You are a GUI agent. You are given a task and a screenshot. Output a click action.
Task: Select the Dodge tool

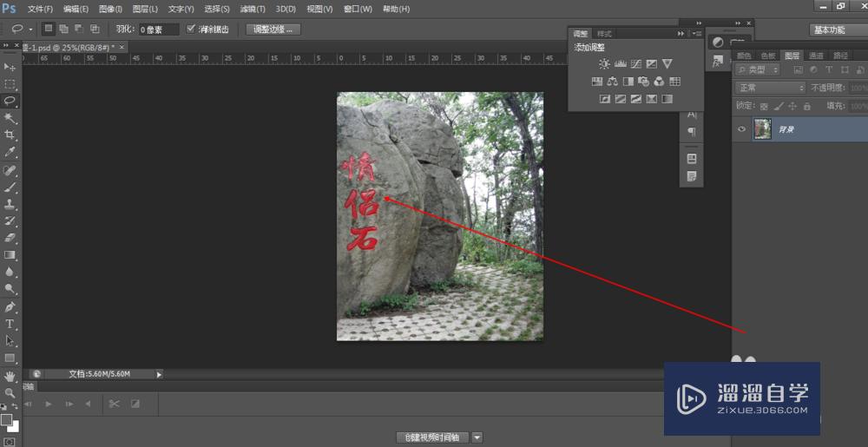point(10,289)
